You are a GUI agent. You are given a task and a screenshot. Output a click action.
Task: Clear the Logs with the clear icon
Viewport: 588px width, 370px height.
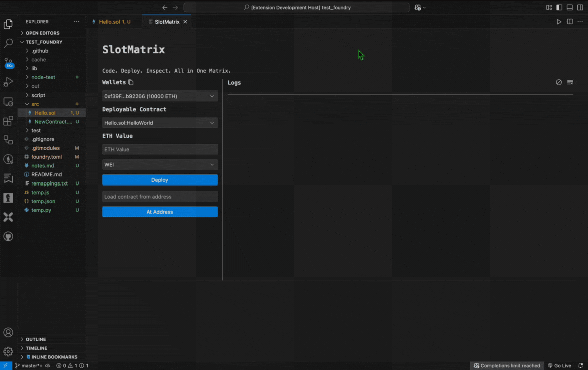559,82
